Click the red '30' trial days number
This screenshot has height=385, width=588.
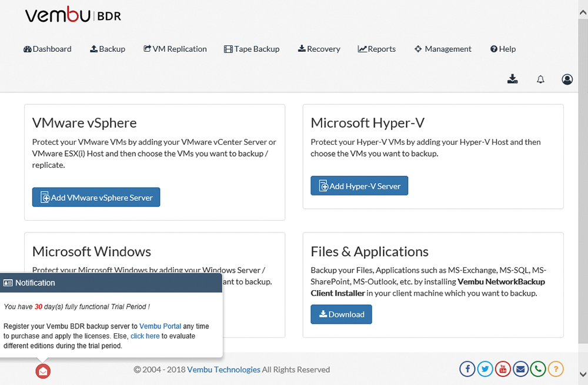[38, 307]
